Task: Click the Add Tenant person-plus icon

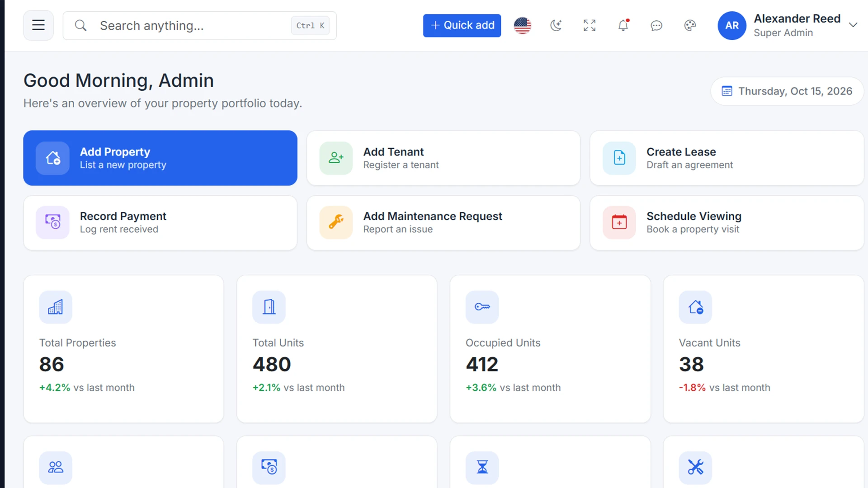Action: pos(336,158)
